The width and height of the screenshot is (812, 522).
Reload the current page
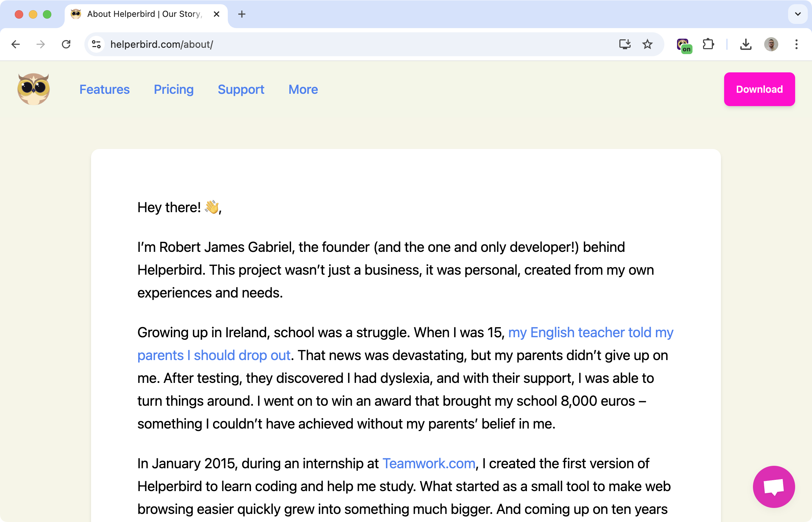point(66,45)
